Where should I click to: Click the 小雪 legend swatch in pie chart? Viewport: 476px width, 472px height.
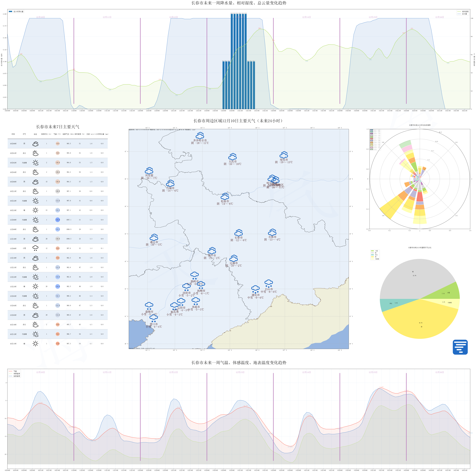(x=373, y=251)
